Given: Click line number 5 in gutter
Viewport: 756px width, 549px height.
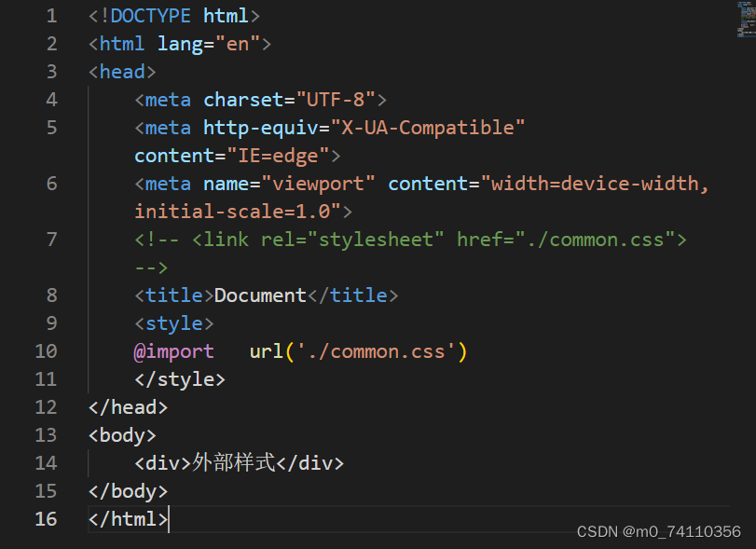Looking at the screenshot, I should coord(52,128).
